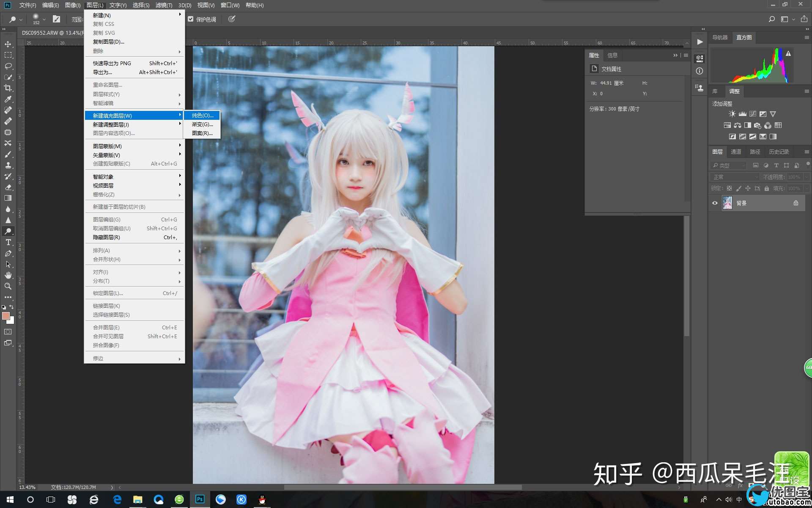
Task: Switch to the 历史记录 tab
Action: pyautogui.click(x=779, y=152)
